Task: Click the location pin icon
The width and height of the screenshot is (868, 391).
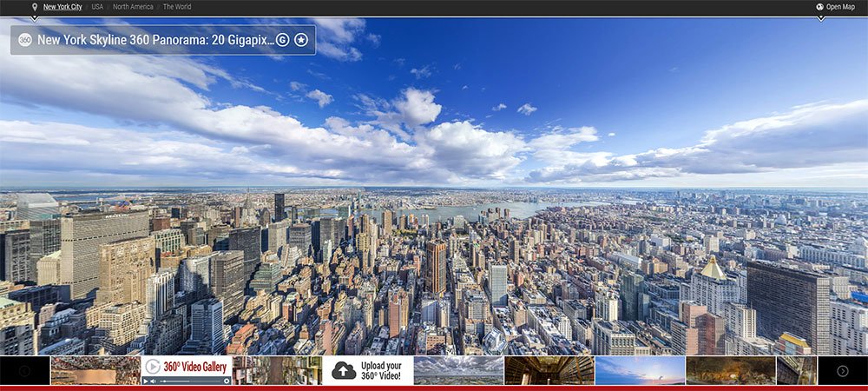Action: coord(34,7)
